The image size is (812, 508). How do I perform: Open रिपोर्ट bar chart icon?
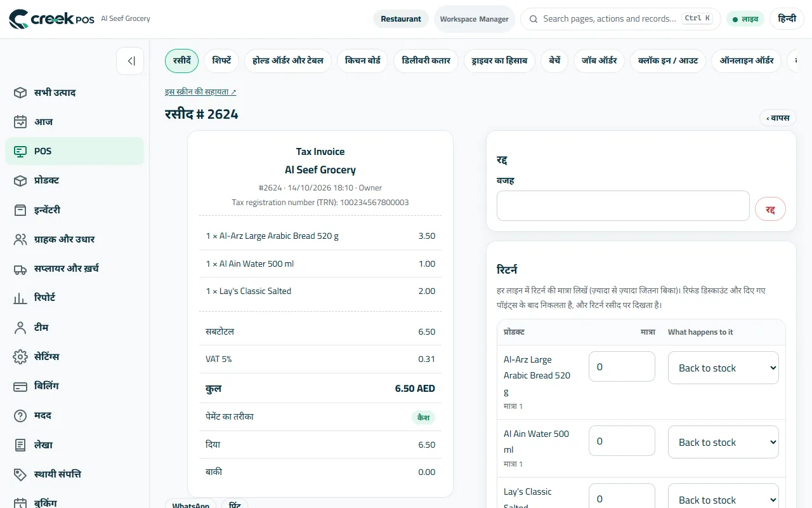[20, 298]
